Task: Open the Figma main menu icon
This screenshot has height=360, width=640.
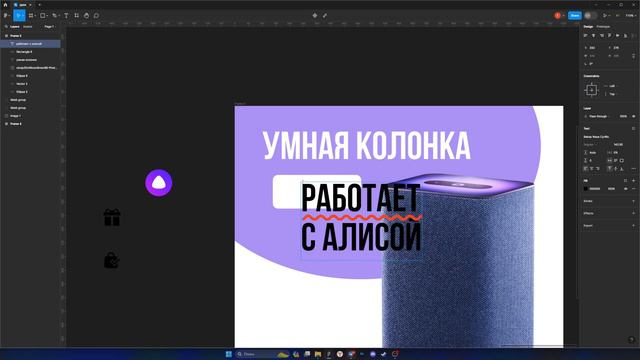Action: tap(6, 16)
